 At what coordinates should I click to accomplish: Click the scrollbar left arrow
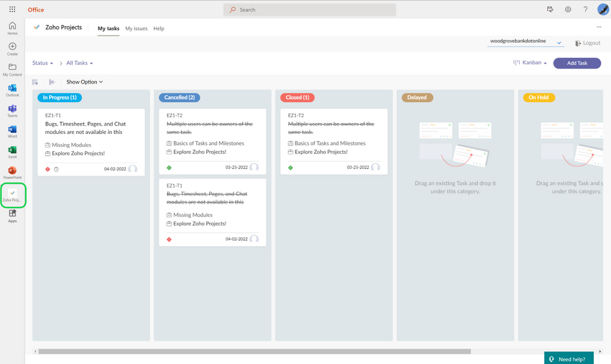point(35,352)
